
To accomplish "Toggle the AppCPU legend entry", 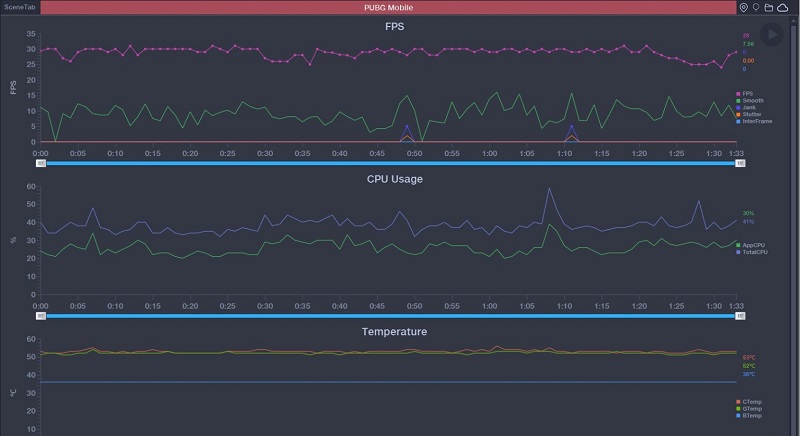I will tap(751, 245).
